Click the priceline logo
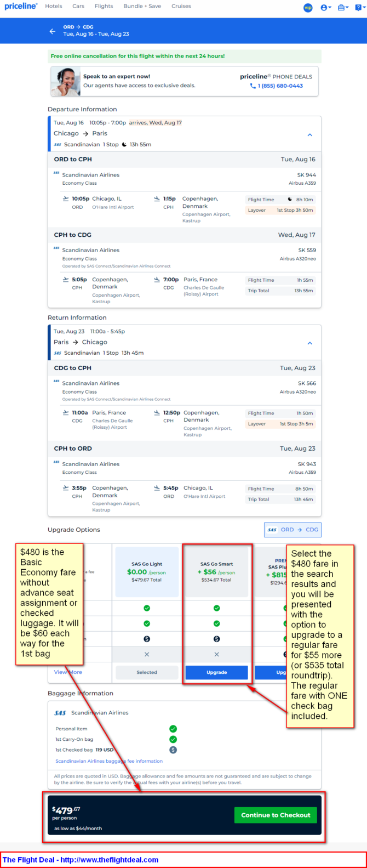The image size is (367, 868). (21, 6)
